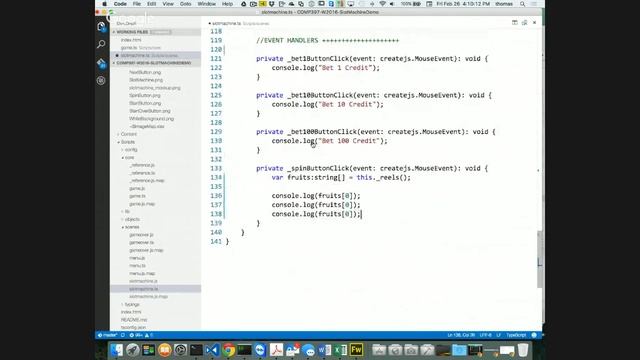Collapse the core folder

129,158
